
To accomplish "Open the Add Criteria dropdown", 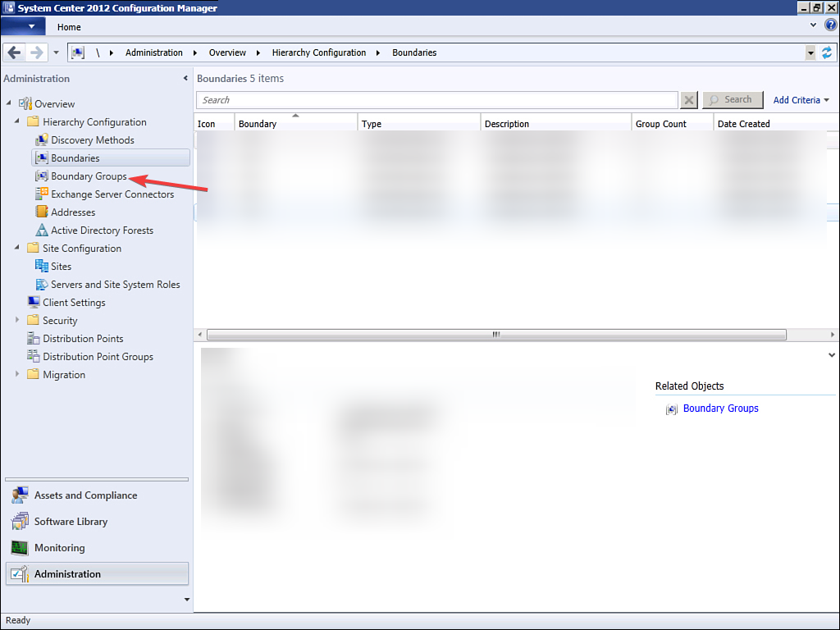I will [x=801, y=99].
